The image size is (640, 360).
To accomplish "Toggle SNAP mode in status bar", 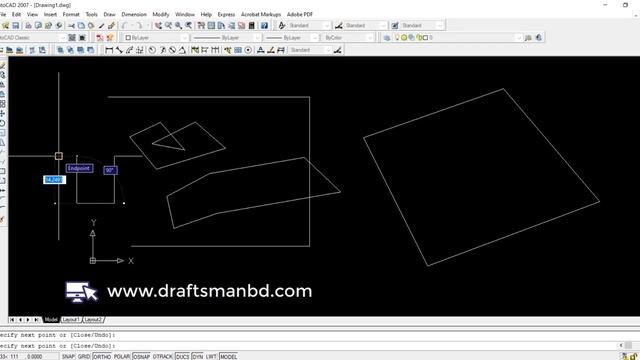I will [x=68, y=356].
